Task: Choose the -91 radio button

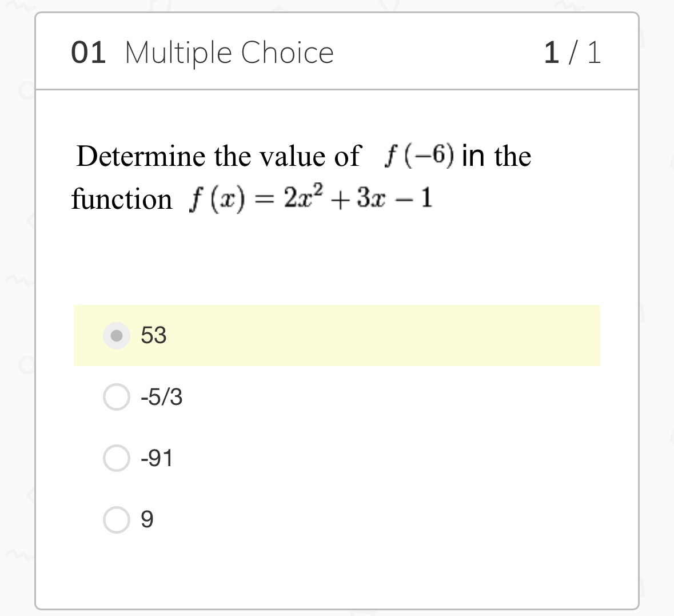Action: pos(117,458)
